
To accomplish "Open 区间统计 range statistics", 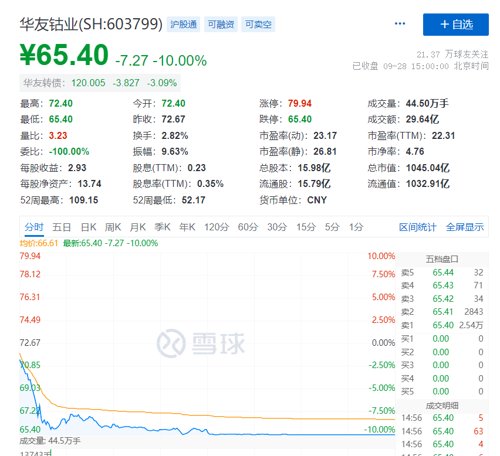I will pyautogui.click(x=417, y=227).
